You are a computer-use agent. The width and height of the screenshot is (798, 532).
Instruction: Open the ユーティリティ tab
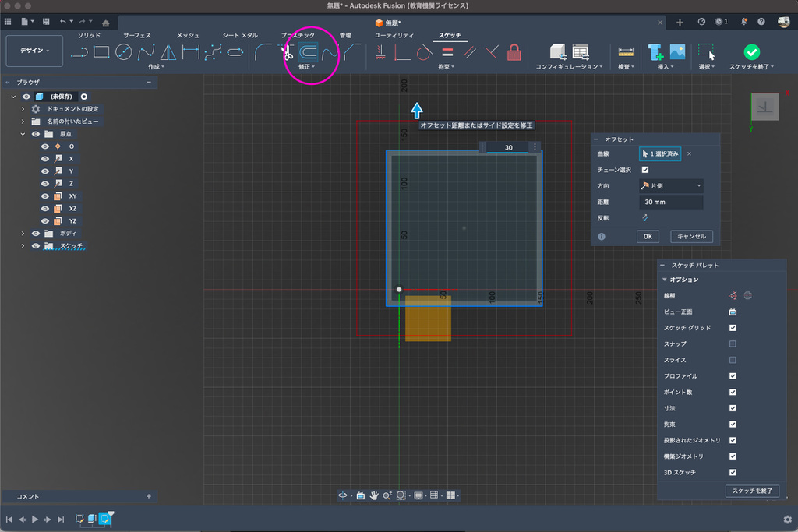point(394,35)
